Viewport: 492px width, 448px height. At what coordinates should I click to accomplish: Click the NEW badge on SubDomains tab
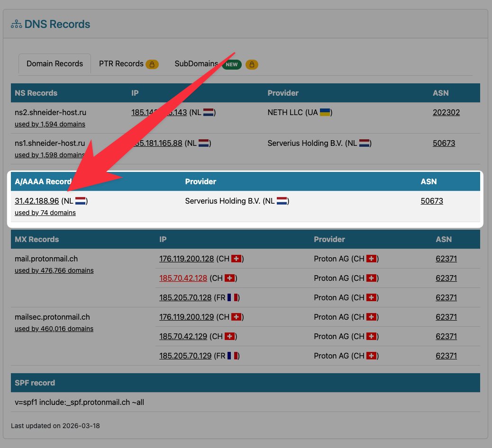(x=232, y=64)
